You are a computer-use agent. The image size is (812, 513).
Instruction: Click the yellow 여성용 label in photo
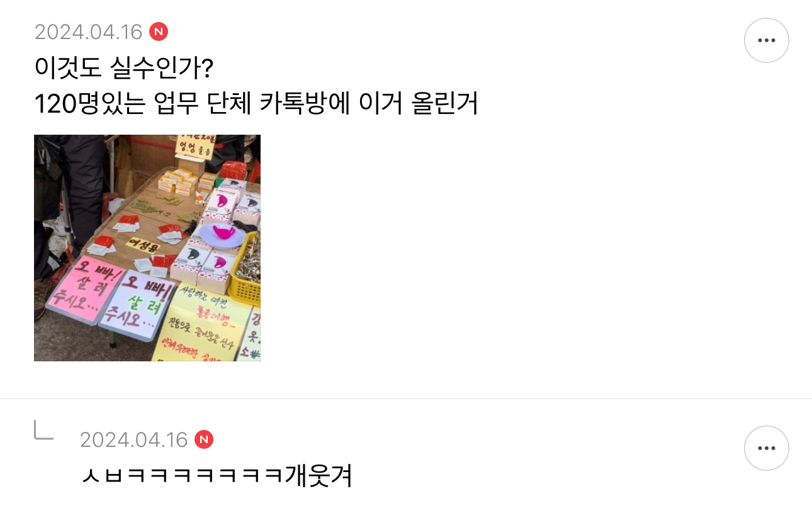point(142,243)
